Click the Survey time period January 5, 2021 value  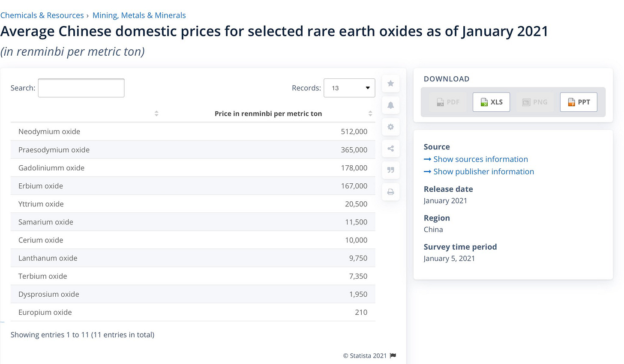tap(449, 258)
